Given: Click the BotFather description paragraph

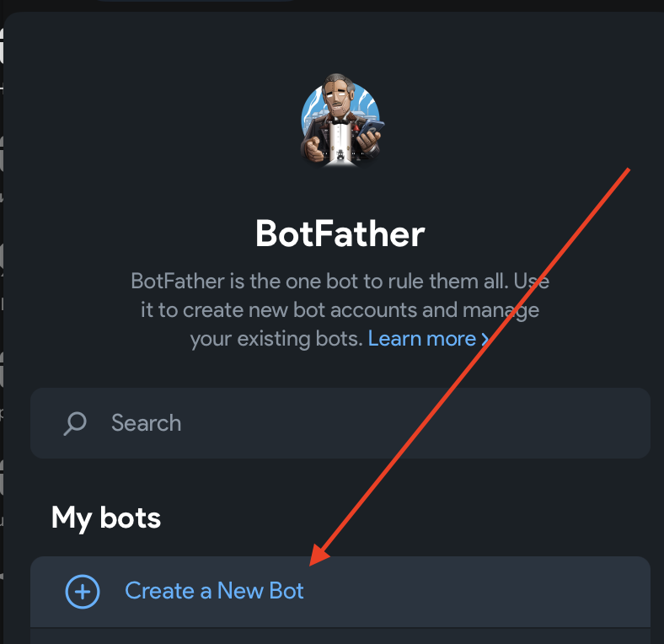Looking at the screenshot, I should click(340, 309).
